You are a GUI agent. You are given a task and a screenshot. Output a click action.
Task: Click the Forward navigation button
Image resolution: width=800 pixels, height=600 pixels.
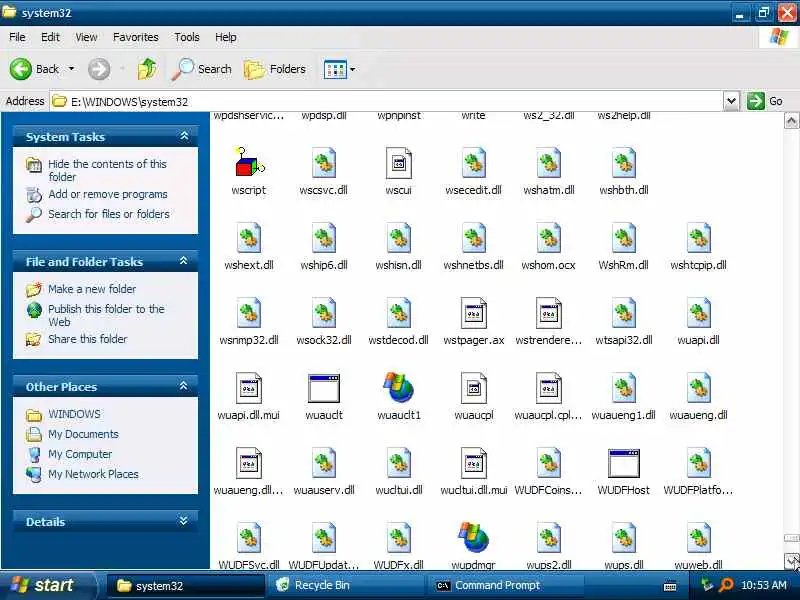click(x=99, y=69)
